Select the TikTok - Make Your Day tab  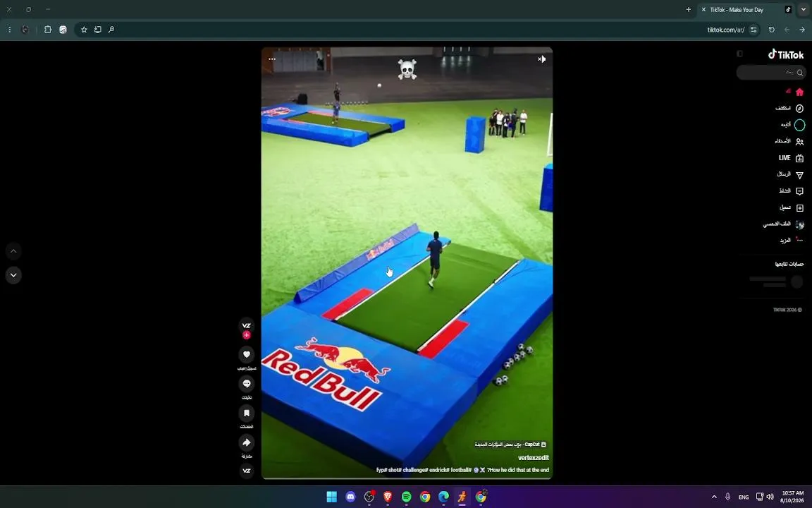pyautogui.click(x=744, y=9)
